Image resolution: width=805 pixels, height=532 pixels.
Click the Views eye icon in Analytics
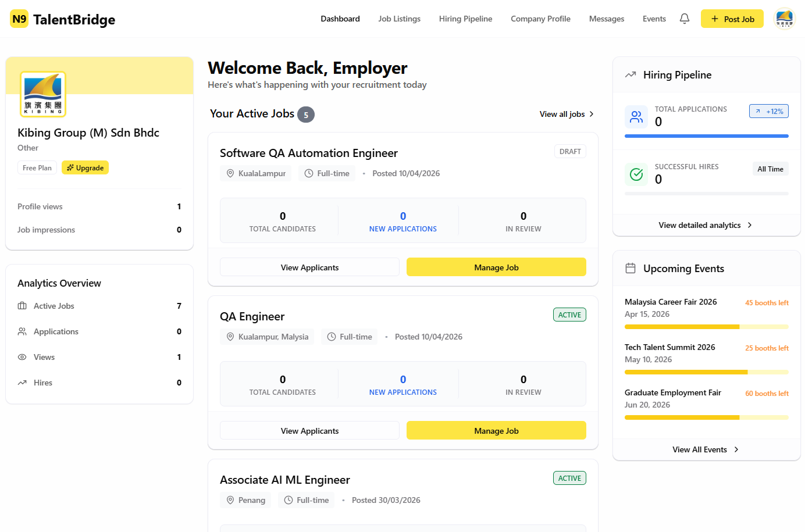pyautogui.click(x=22, y=357)
